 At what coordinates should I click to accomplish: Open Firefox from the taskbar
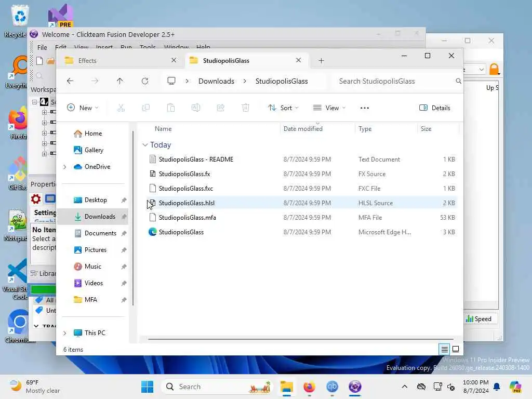310,387
